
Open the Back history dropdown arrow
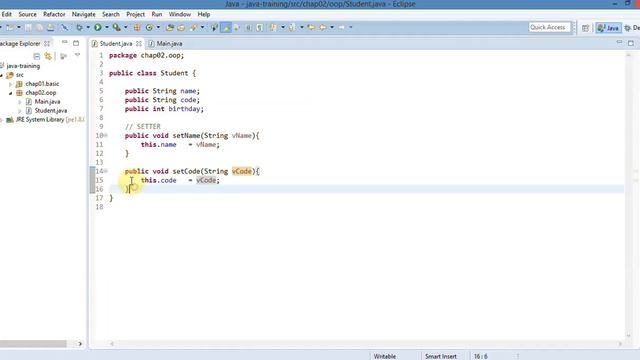click(x=332, y=27)
